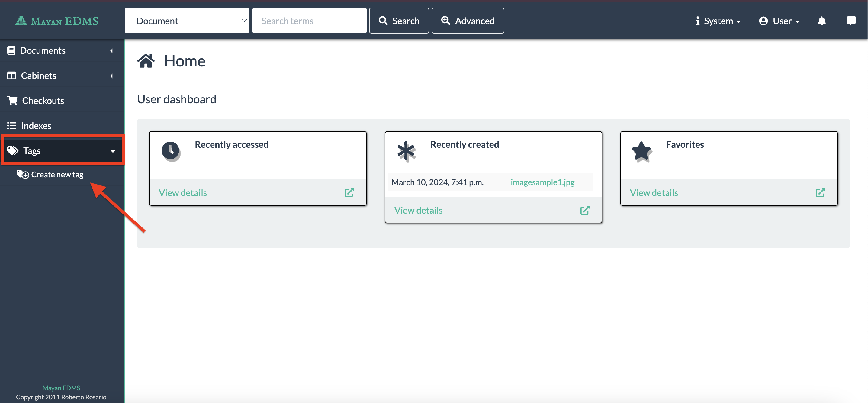The height and width of the screenshot is (403, 868).
Task: Open Checkouts in the sidebar
Action: pos(62,100)
